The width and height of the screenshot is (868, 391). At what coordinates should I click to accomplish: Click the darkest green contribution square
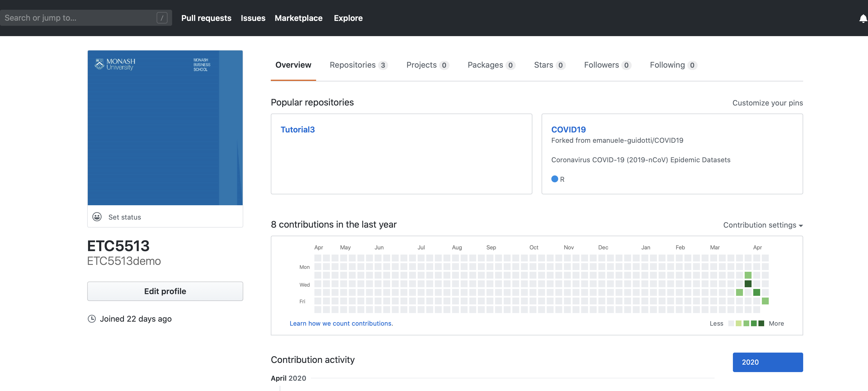click(x=748, y=284)
